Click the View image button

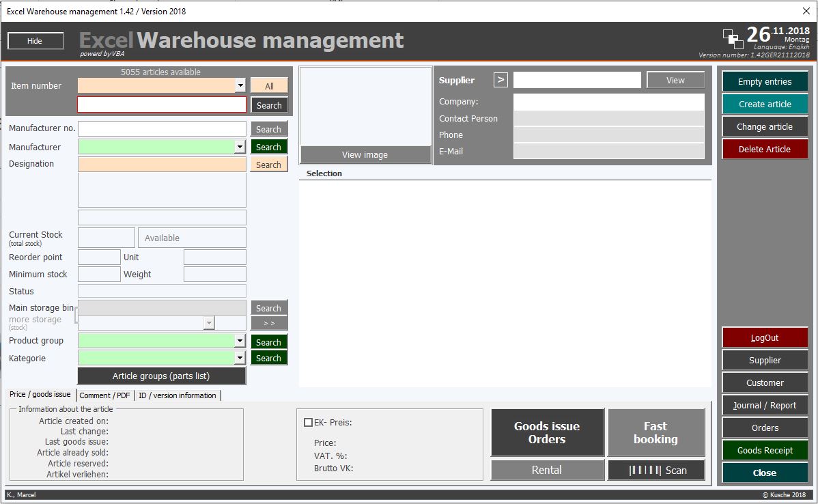pyautogui.click(x=365, y=154)
